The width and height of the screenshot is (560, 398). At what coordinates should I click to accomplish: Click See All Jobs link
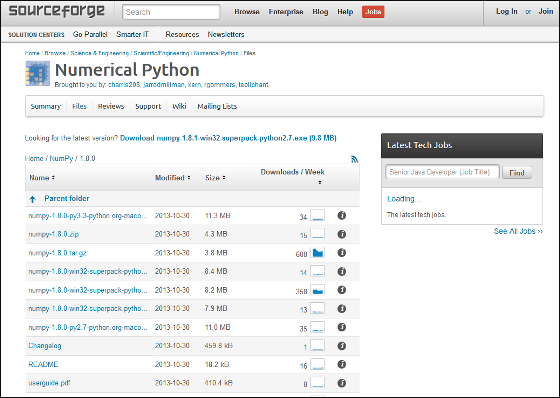(518, 231)
